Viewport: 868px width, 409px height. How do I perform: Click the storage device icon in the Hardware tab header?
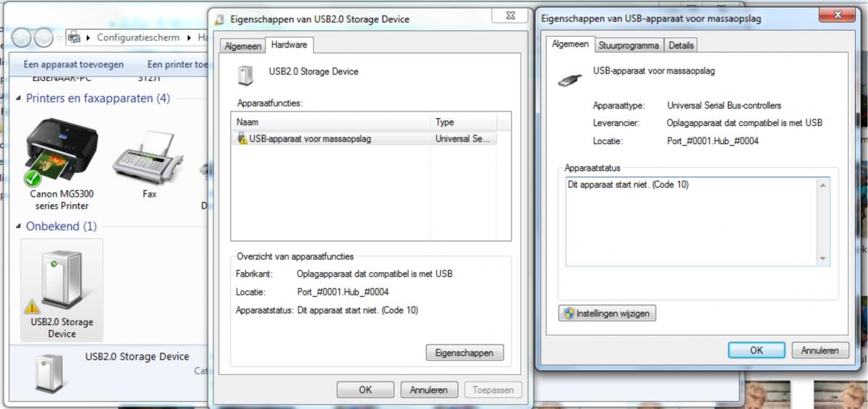click(245, 75)
